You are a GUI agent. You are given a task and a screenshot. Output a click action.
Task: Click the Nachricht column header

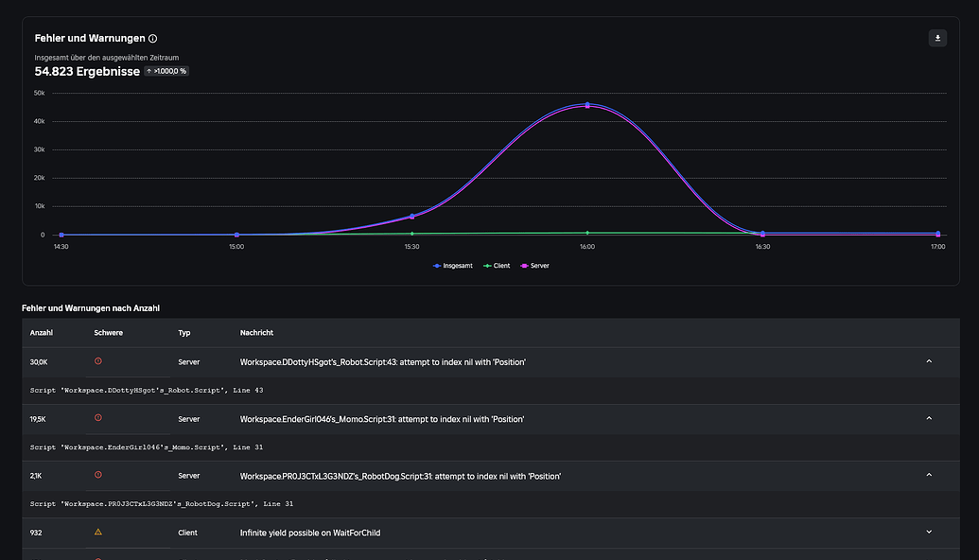click(x=256, y=333)
